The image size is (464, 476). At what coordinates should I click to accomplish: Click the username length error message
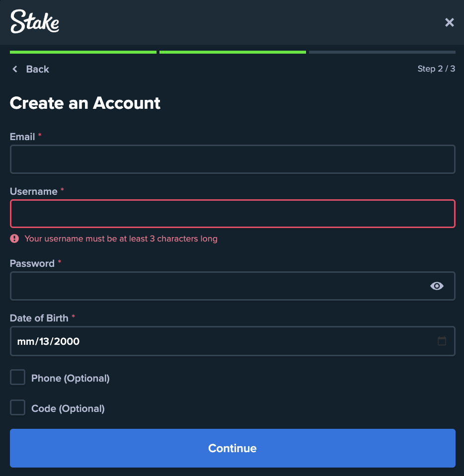click(121, 239)
